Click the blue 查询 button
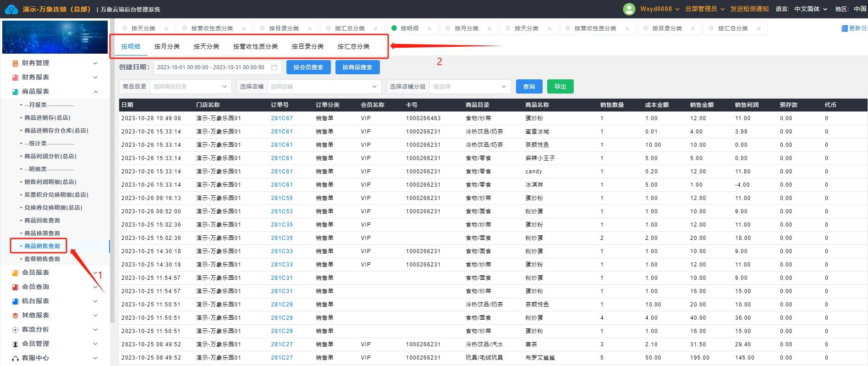Screen dimensions: 868x366 click(x=529, y=87)
